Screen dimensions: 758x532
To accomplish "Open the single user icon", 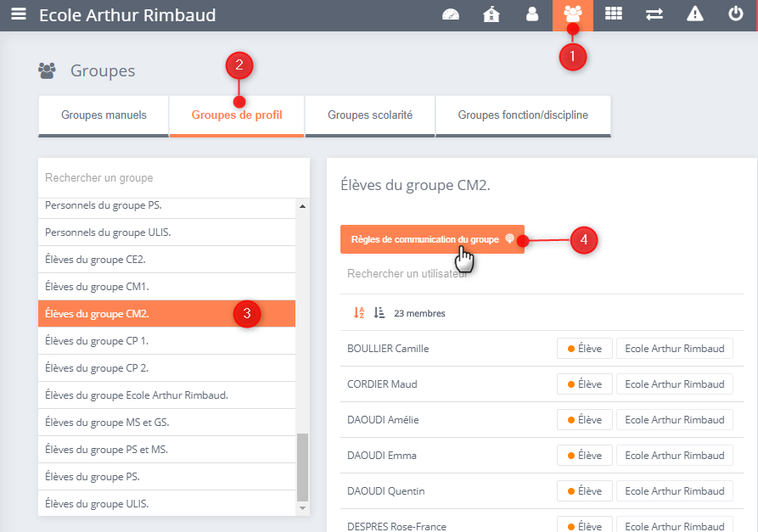I will pos(532,14).
